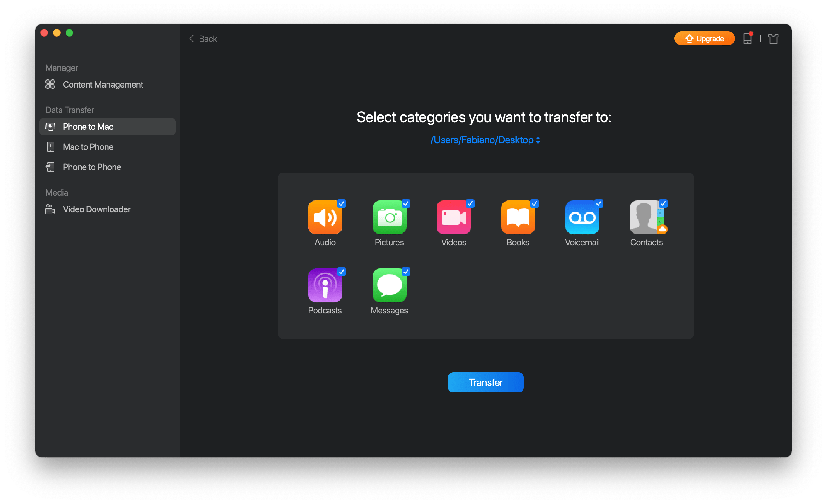This screenshot has width=827, height=504.
Task: Start the Transfer
Action: pyautogui.click(x=486, y=382)
